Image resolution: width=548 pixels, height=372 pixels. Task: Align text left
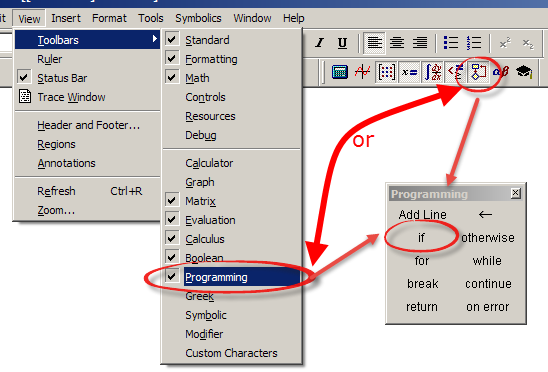click(x=374, y=43)
